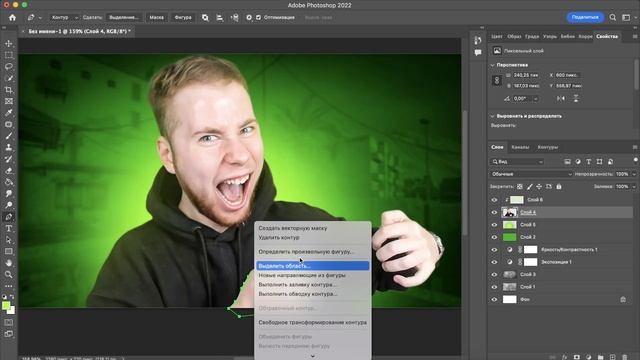Expand more context menu items arrow
The image size is (640, 360).
pyautogui.click(x=313, y=356)
